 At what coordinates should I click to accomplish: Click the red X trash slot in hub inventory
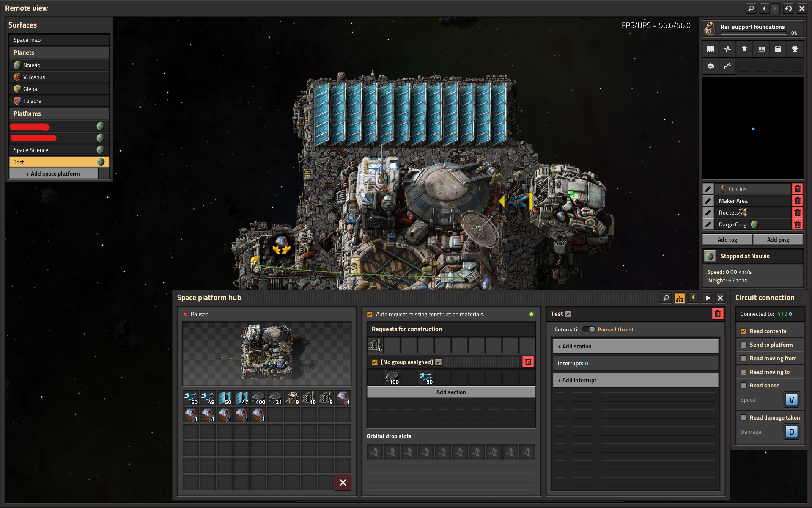click(343, 483)
